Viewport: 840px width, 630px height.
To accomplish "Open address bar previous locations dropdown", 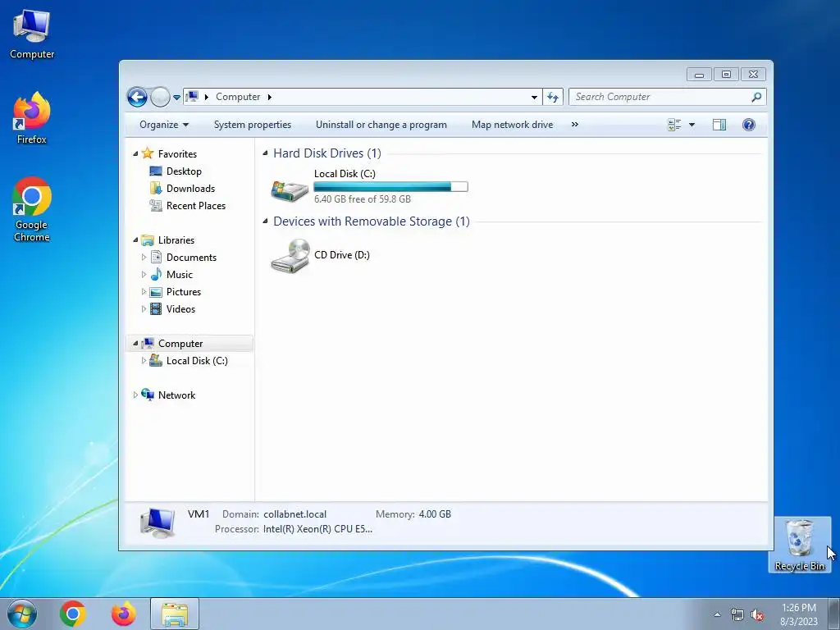I will coord(534,97).
